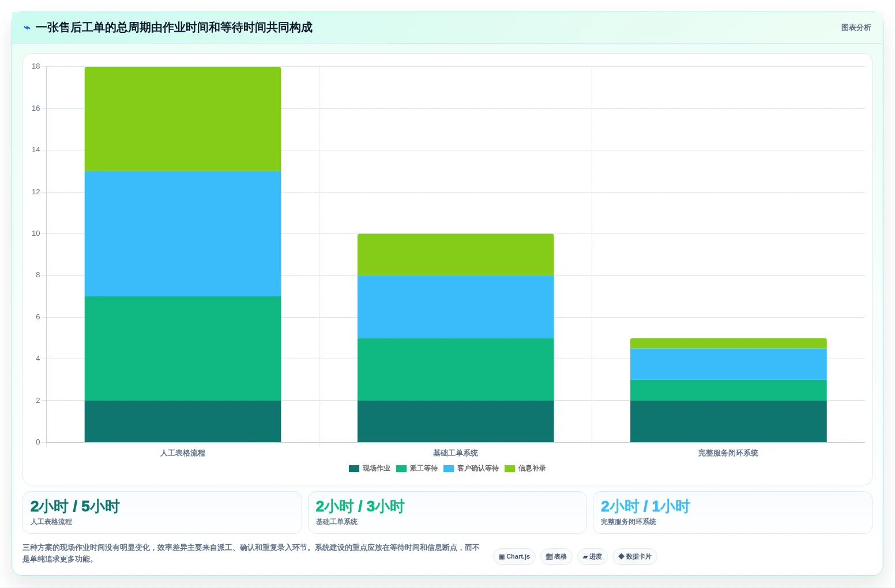Click the 人工表格流程 dark 现场作业 segment
This screenshot has width=895, height=588.
(183, 421)
